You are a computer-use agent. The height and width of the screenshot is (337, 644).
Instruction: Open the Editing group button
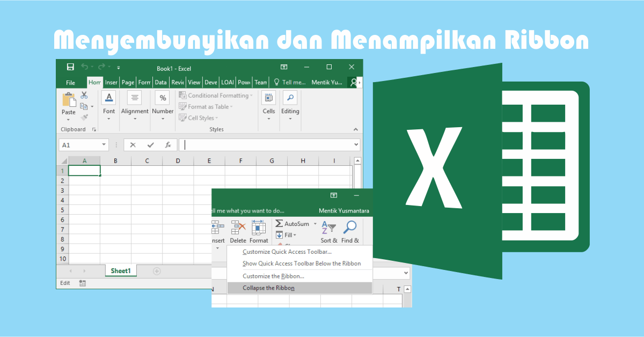pyautogui.click(x=290, y=106)
